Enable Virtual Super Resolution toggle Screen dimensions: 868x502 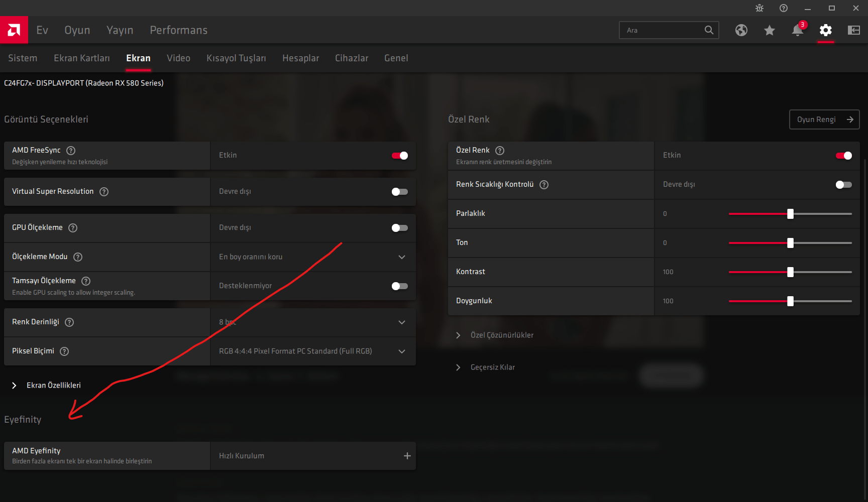[x=400, y=192]
